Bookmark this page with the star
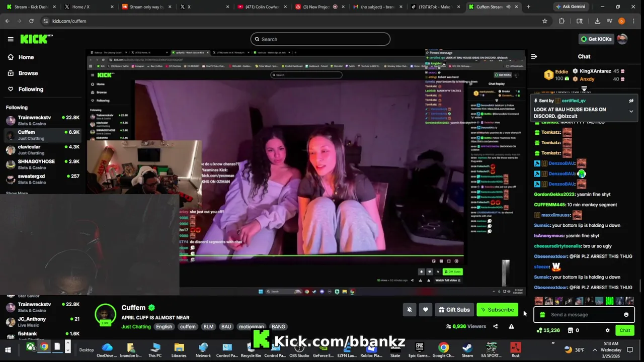 [544, 21]
